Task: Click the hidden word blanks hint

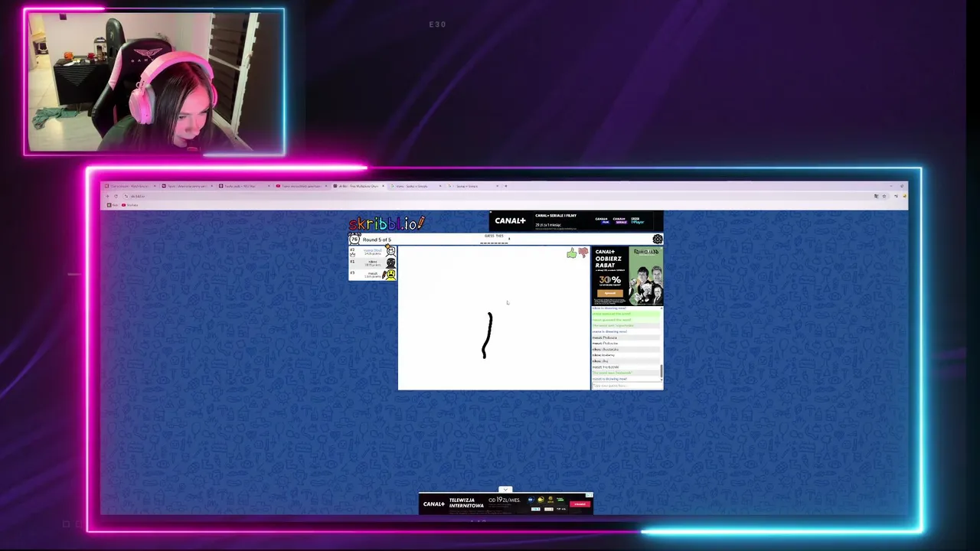Action: 494,243
